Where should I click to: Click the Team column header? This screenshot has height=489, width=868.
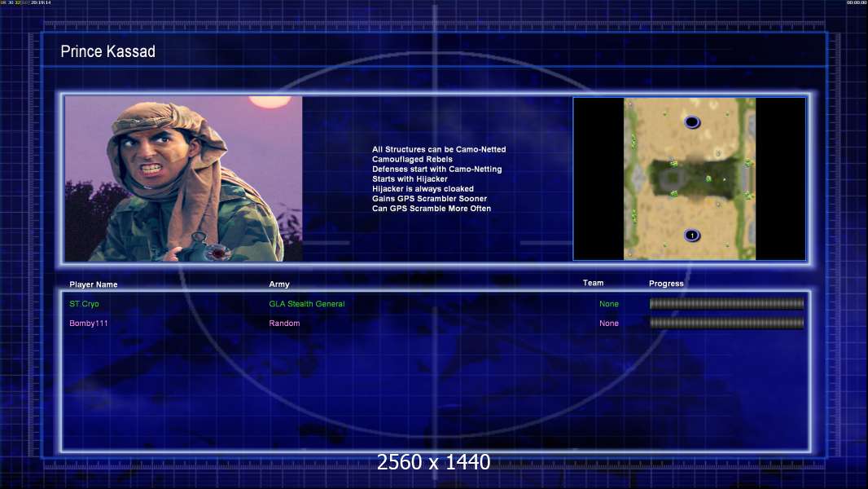[x=594, y=283]
